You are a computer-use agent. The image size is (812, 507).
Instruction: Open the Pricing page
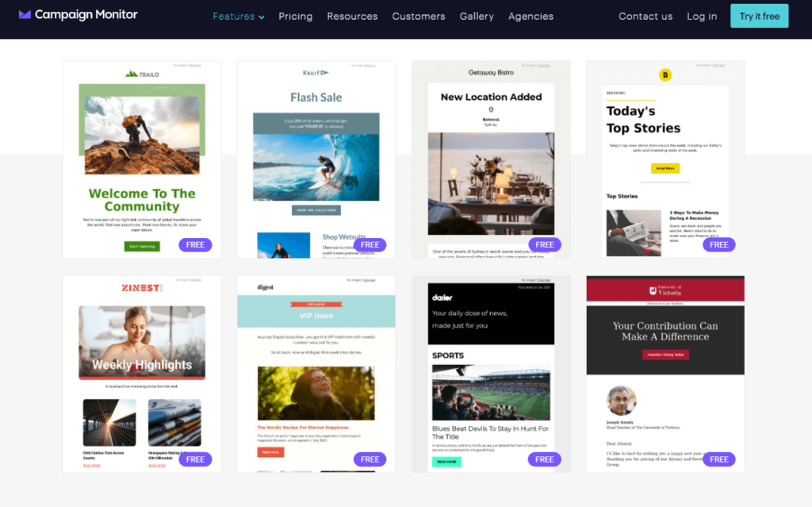coord(295,16)
